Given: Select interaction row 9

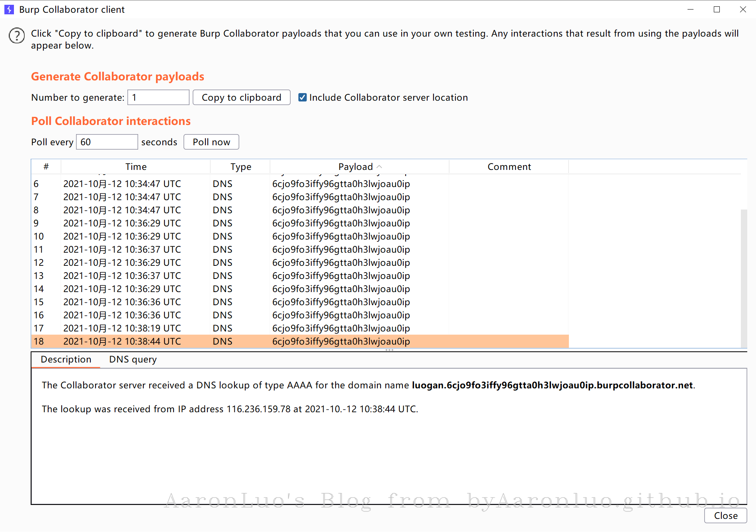Looking at the screenshot, I should coord(300,223).
